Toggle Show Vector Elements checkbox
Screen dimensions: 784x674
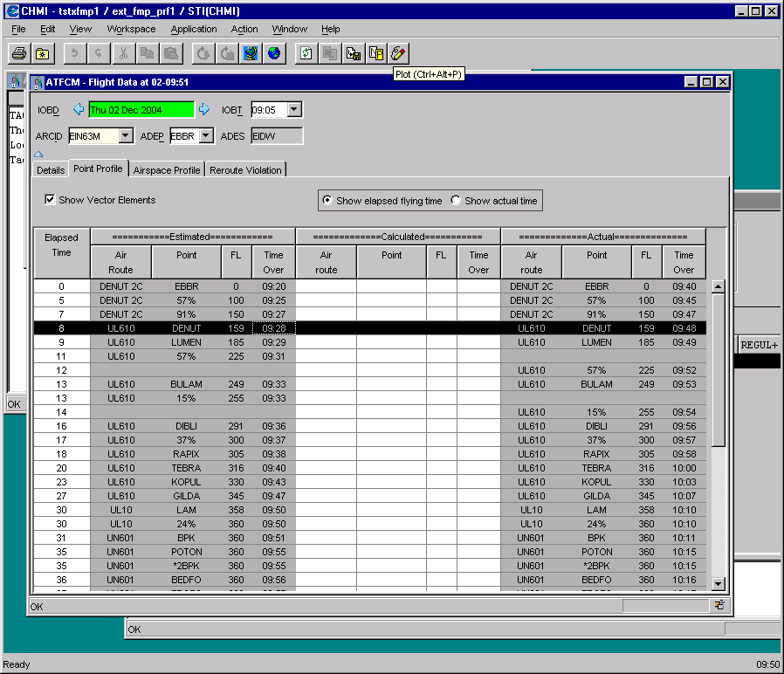tap(51, 200)
